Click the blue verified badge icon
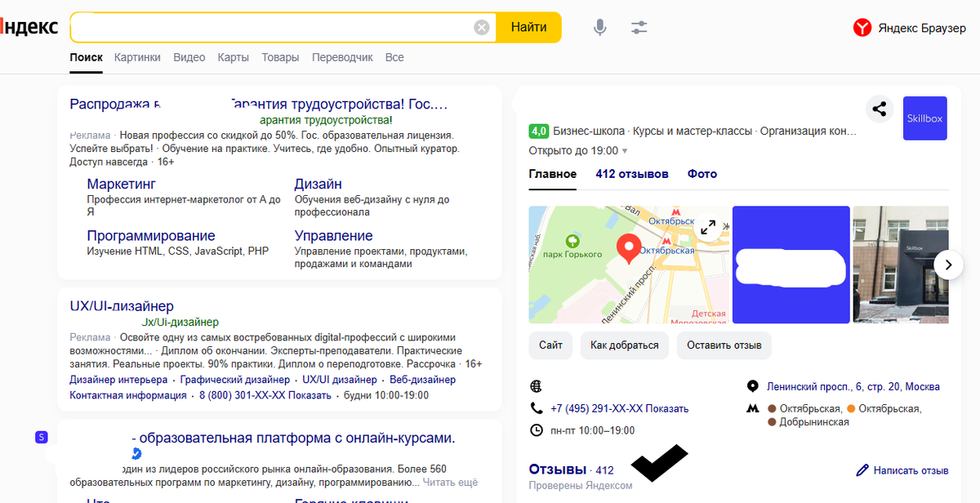The height and width of the screenshot is (503, 980). (136, 453)
